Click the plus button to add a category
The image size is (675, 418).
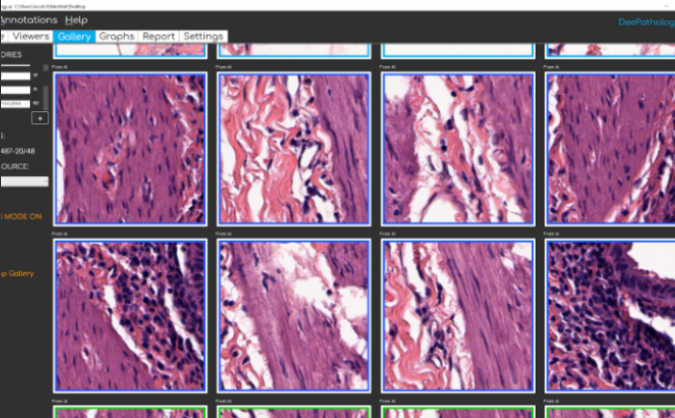(x=40, y=118)
